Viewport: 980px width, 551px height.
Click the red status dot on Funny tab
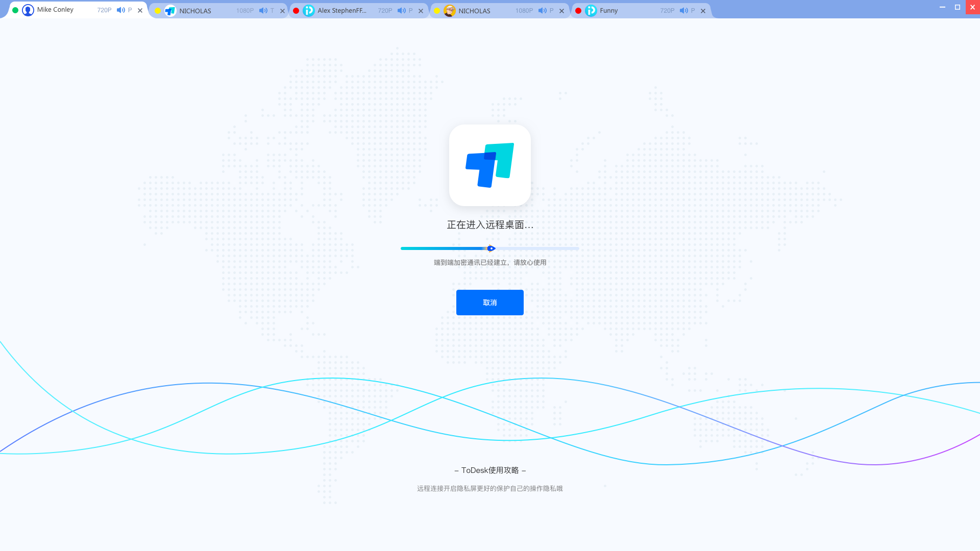click(x=578, y=10)
